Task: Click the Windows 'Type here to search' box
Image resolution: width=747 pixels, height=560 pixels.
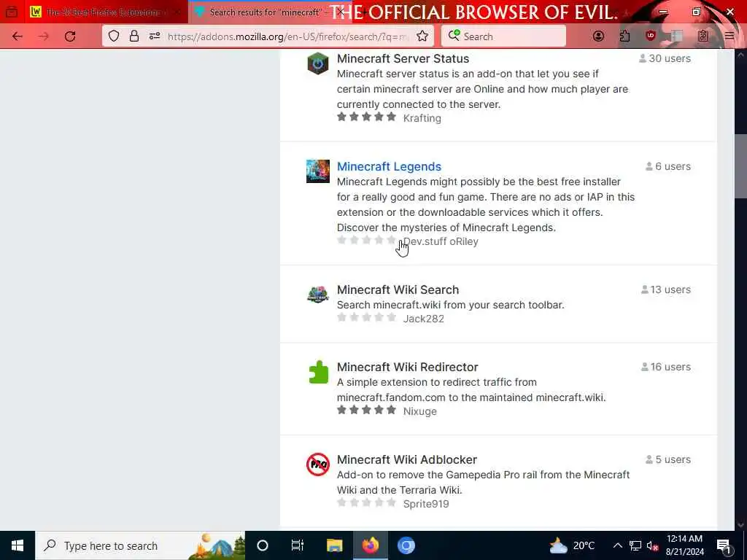Action: [x=140, y=545]
